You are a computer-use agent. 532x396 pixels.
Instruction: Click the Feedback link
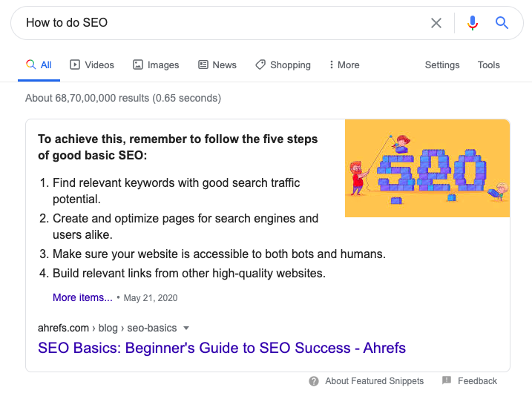tap(477, 381)
